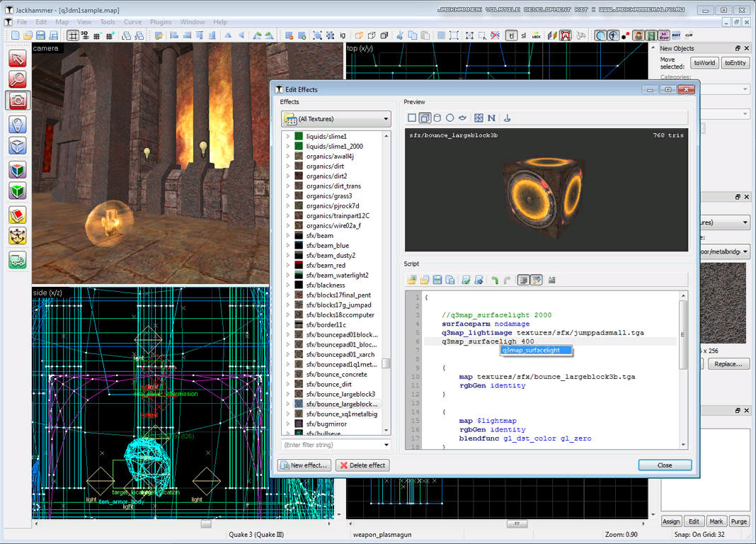Click the top view horizontal scrollbar thumb
The width and height of the screenshot is (756, 544).
(517, 523)
